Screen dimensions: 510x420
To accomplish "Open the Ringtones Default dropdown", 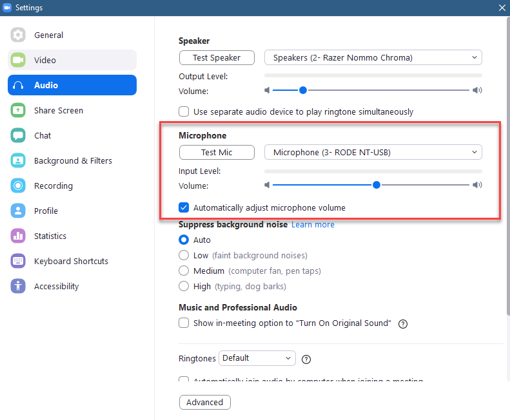I will (257, 358).
